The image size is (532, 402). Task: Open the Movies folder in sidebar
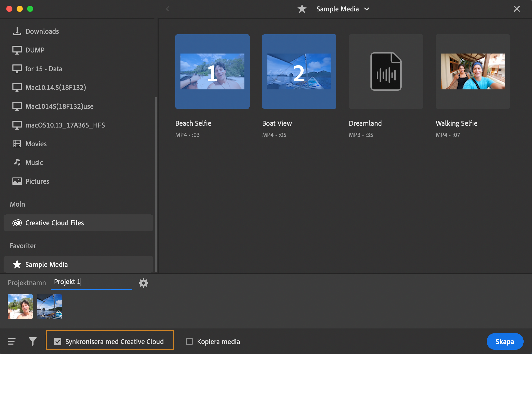coord(36,144)
